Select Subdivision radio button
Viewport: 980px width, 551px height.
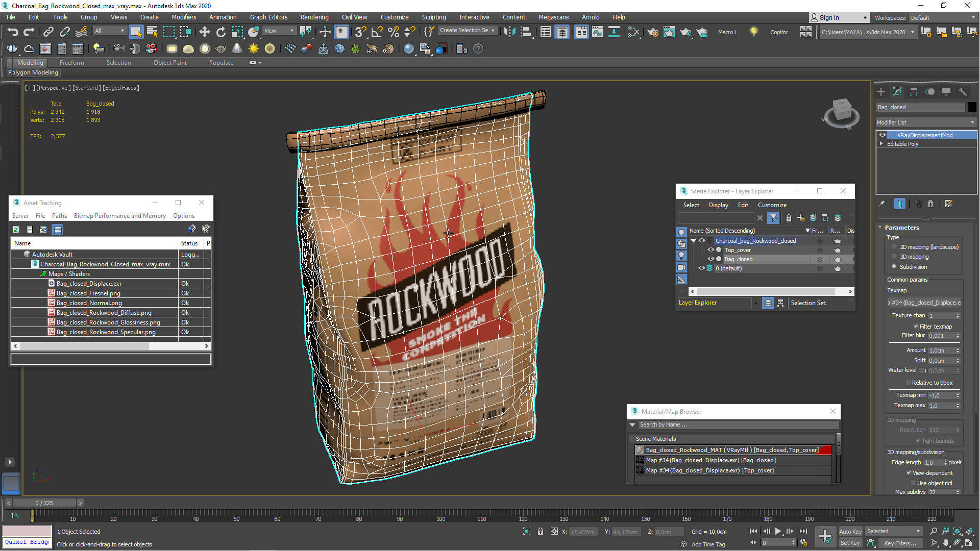point(894,266)
